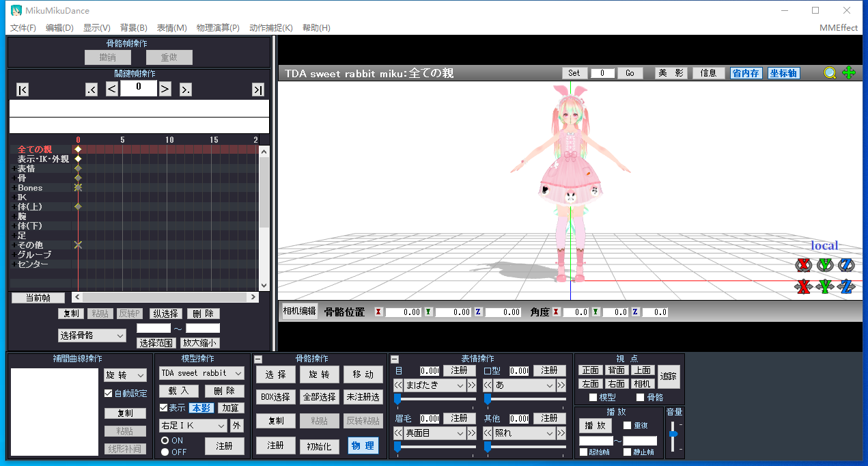Image resolution: width=868 pixels, height=466 pixels.
Task: Click previous other-morph << button
Action: coord(488,433)
